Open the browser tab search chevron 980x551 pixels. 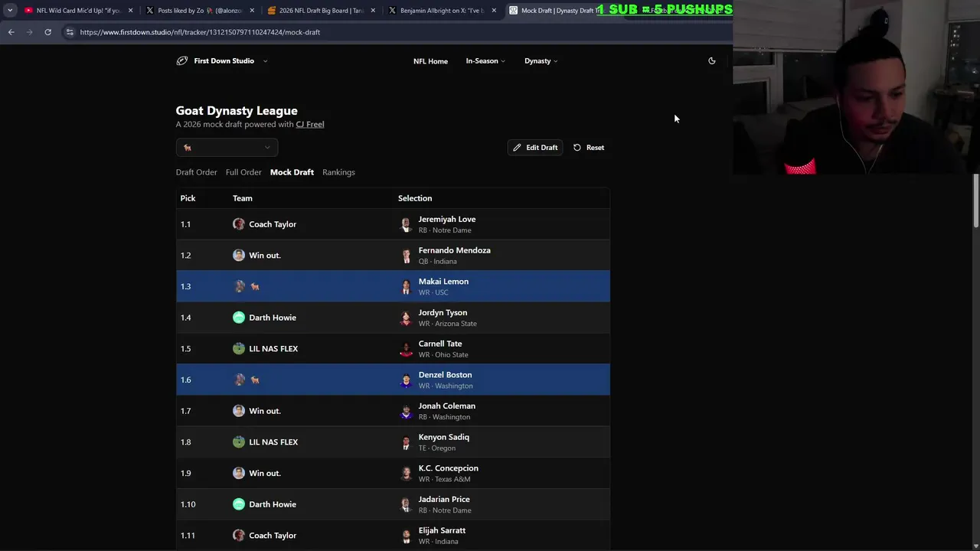[x=10, y=11]
